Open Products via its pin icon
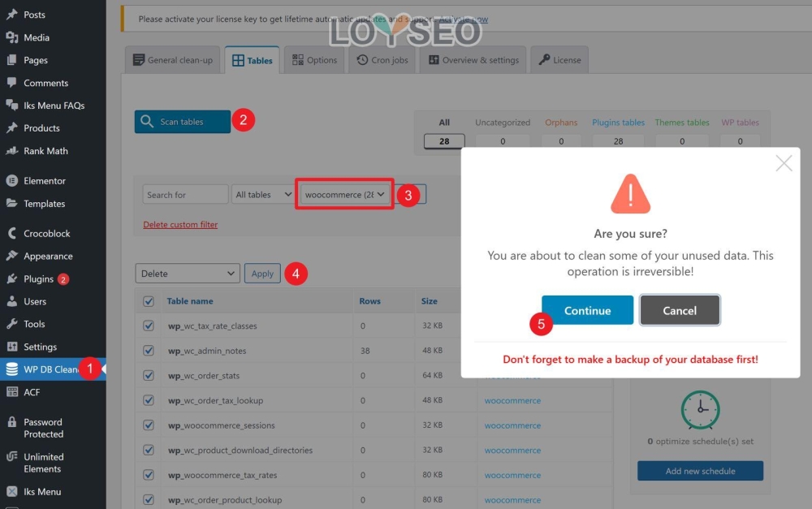The height and width of the screenshot is (509, 812). 12,128
